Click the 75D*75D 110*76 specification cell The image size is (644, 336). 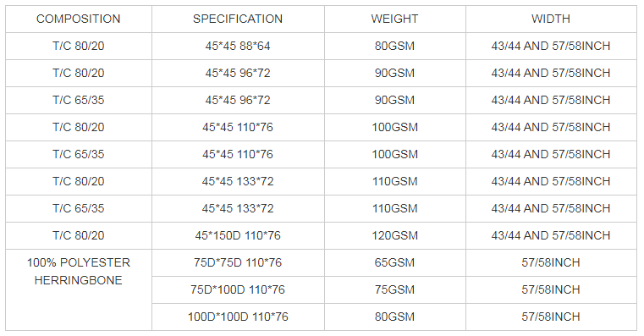tap(238, 263)
